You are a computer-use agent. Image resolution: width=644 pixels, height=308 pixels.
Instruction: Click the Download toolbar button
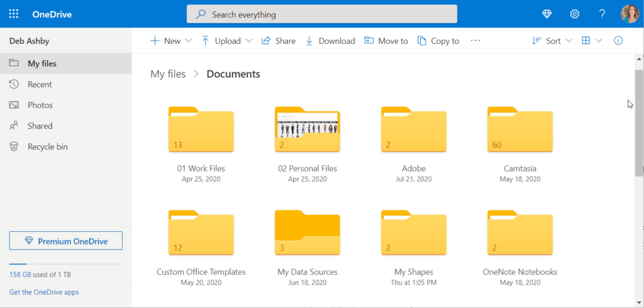[330, 41]
